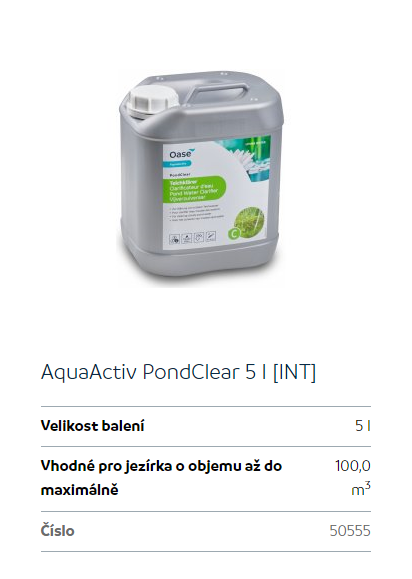Click the m³ unit text

pos(361,490)
